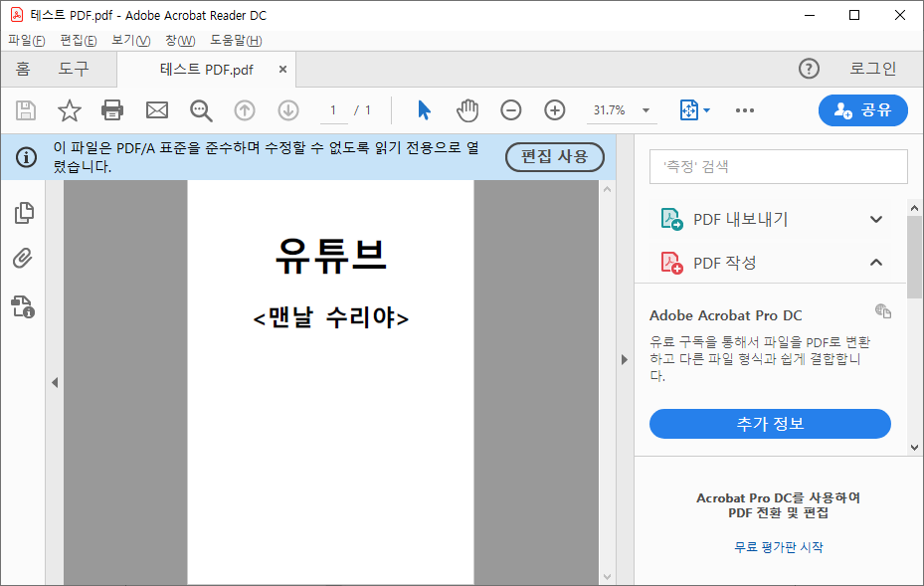The image size is (924, 586).
Task: Click the Adobe Acrobat Pro DC heading
Action: click(x=725, y=315)
